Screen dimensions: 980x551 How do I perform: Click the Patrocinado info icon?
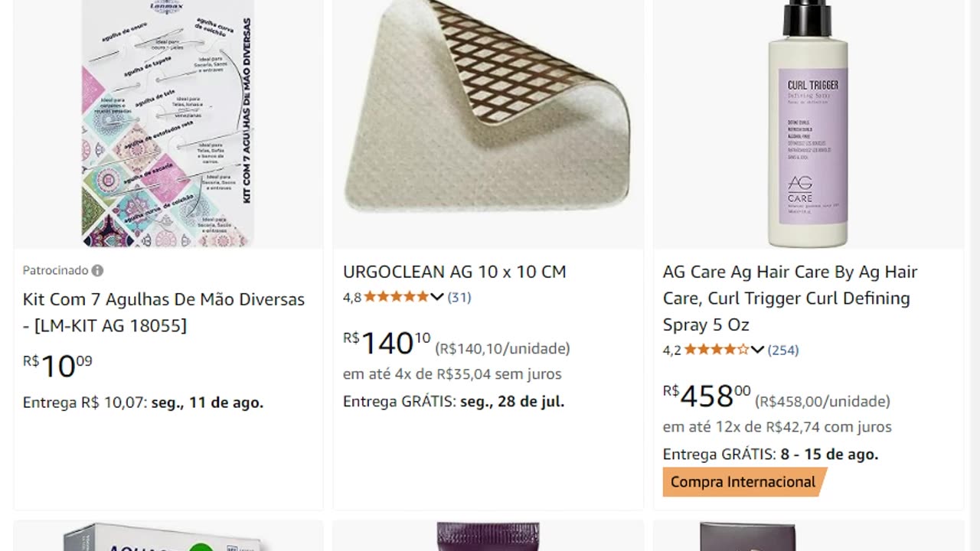point(97,270)
